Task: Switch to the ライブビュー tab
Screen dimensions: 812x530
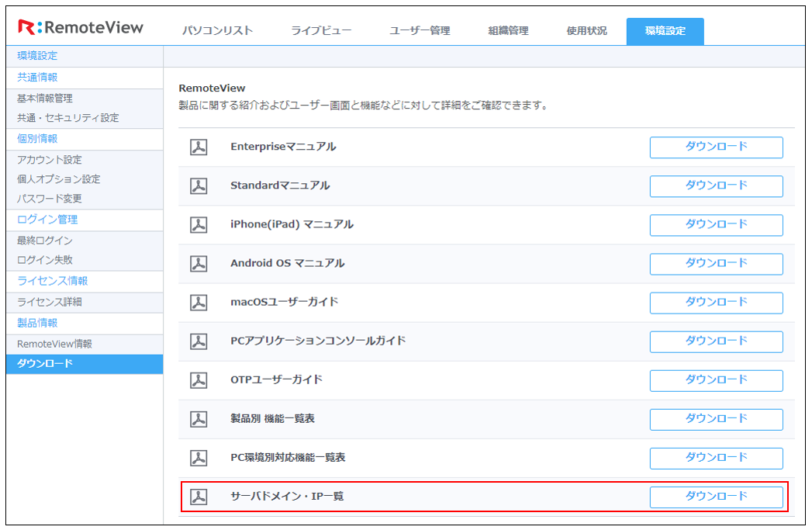Action: tap(321, 30)
